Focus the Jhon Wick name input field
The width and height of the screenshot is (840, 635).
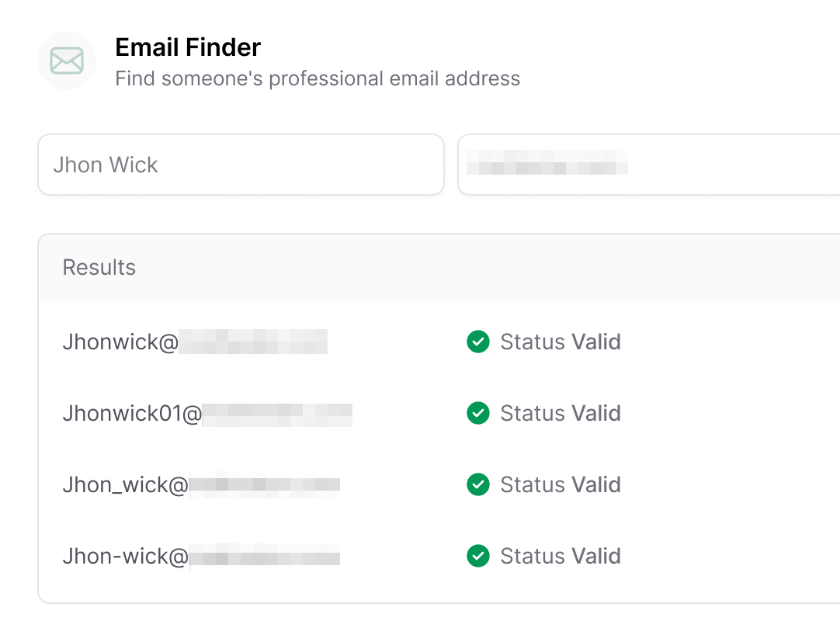pyautogui.click(x=241, y=165)
